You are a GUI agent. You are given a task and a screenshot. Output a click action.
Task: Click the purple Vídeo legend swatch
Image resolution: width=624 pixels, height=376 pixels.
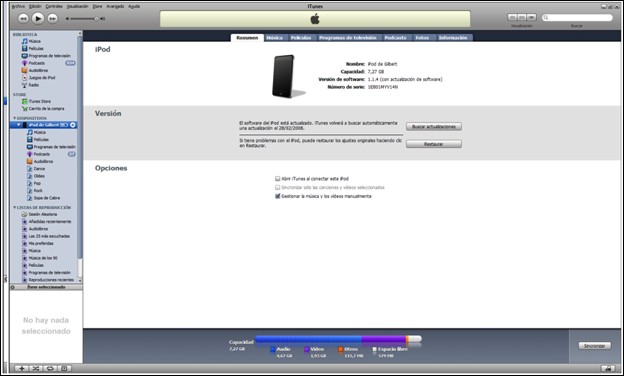point(306,349)
